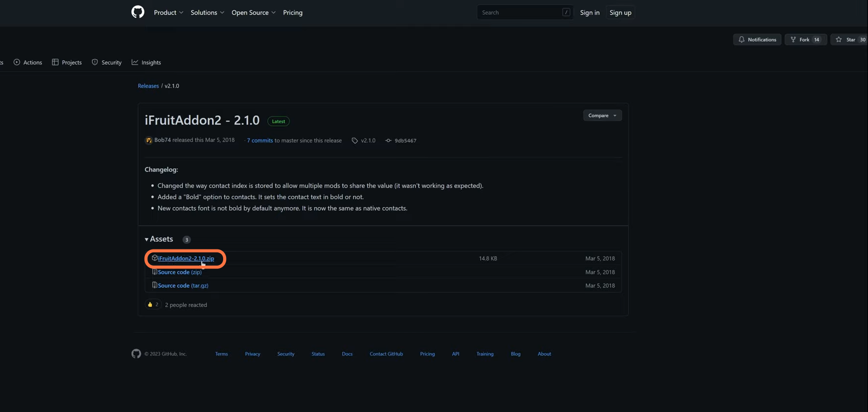Click the commit icon beside 9db5467

pos(388,140)
